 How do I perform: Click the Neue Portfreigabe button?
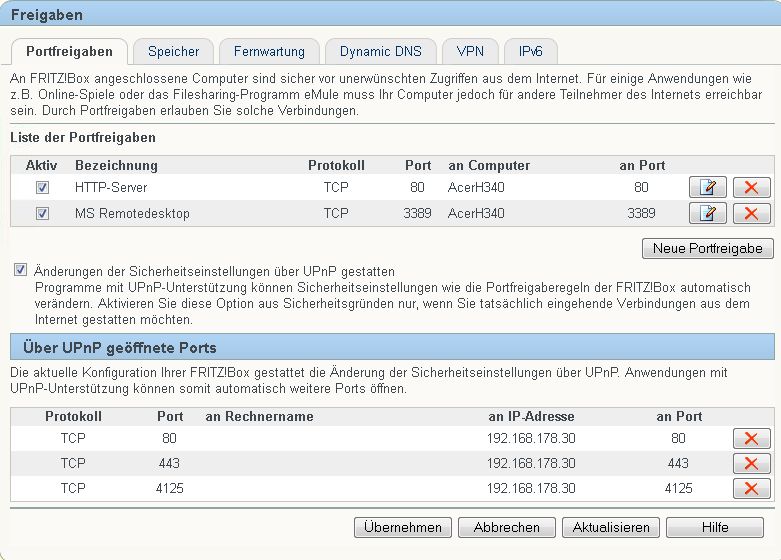[707, 248]
